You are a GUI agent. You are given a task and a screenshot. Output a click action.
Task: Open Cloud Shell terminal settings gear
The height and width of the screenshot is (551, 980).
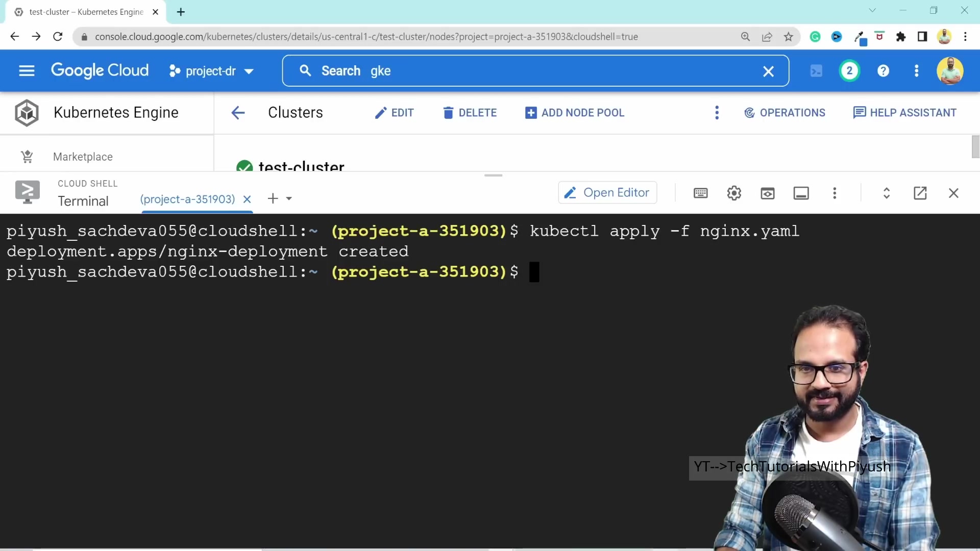tap(734, 193)
